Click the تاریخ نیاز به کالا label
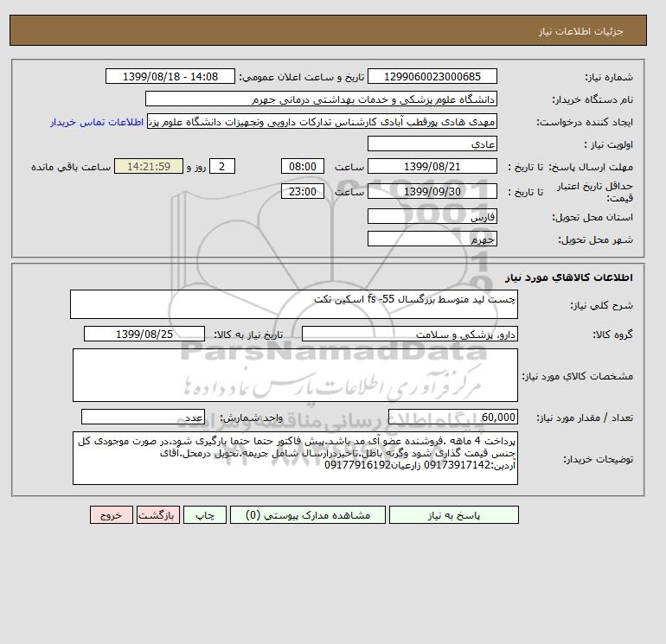The width and height of the screenshot is (666, 644). (248, 335)
